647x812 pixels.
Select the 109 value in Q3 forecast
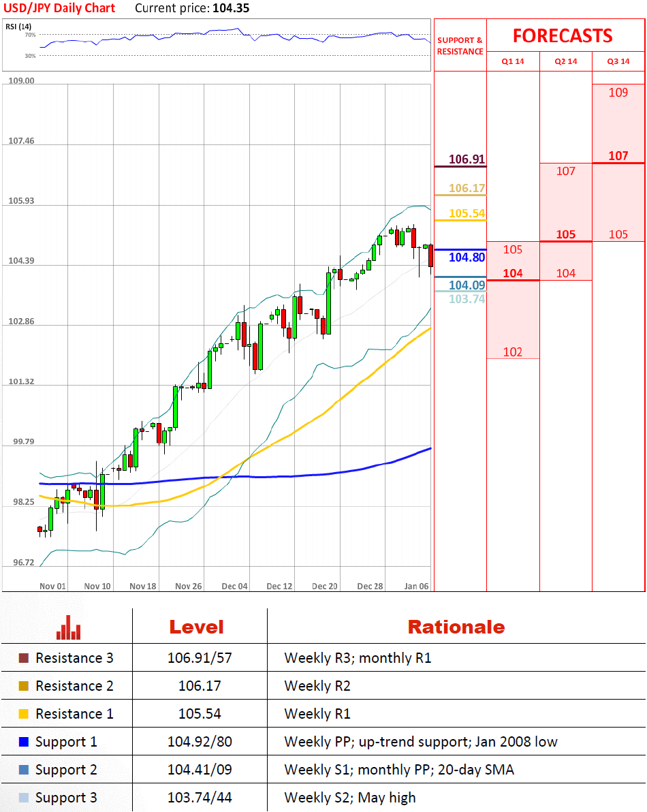click(618, 93)
